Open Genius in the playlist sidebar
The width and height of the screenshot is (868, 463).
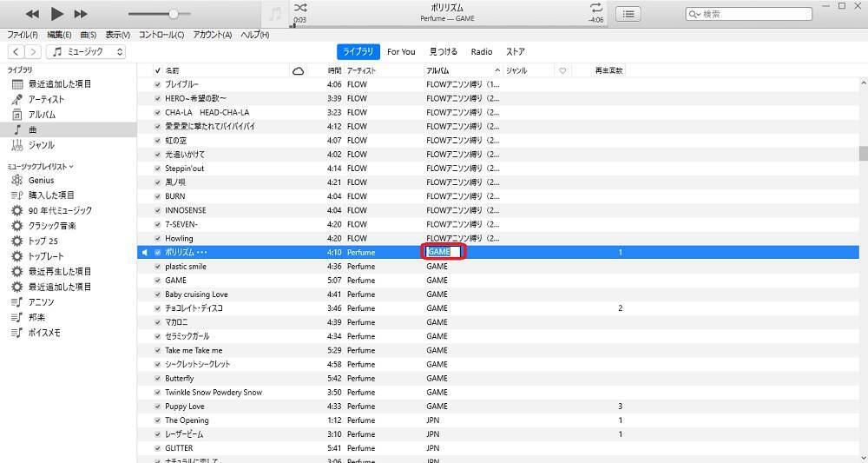coord(41,180)
